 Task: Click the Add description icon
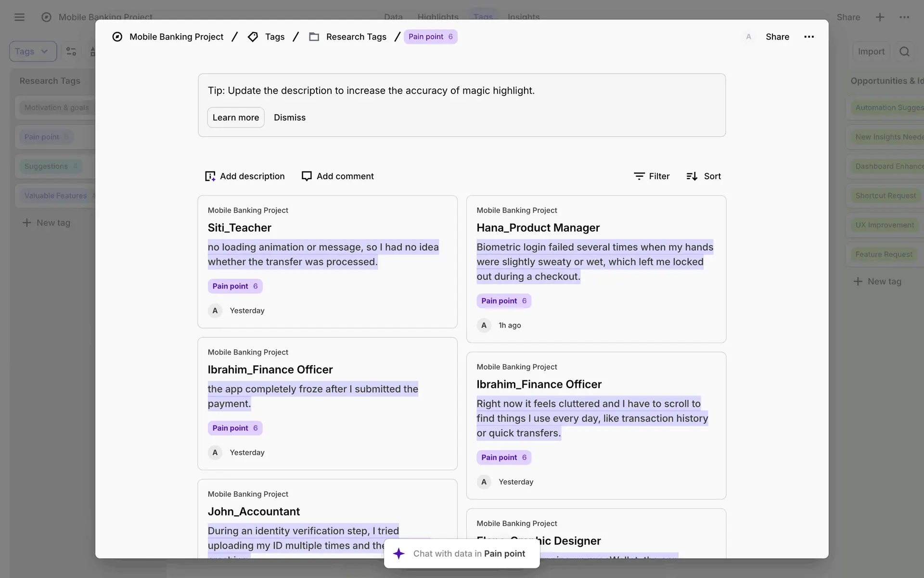tap(210, 176)
